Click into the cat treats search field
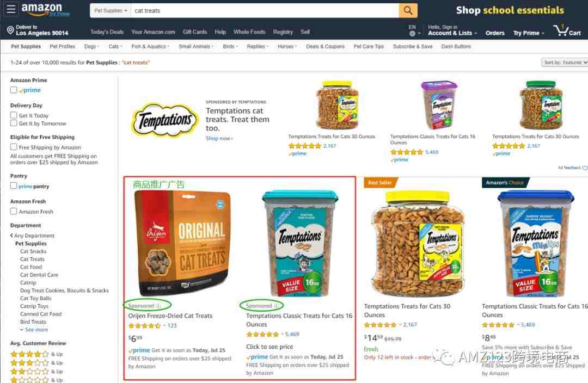The width and height of the screenshot is (588, 383). 265,10
